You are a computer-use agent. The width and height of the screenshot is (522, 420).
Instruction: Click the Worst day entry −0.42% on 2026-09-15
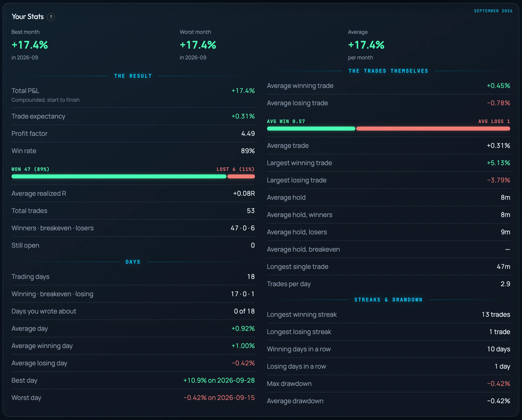click(219, 398)
